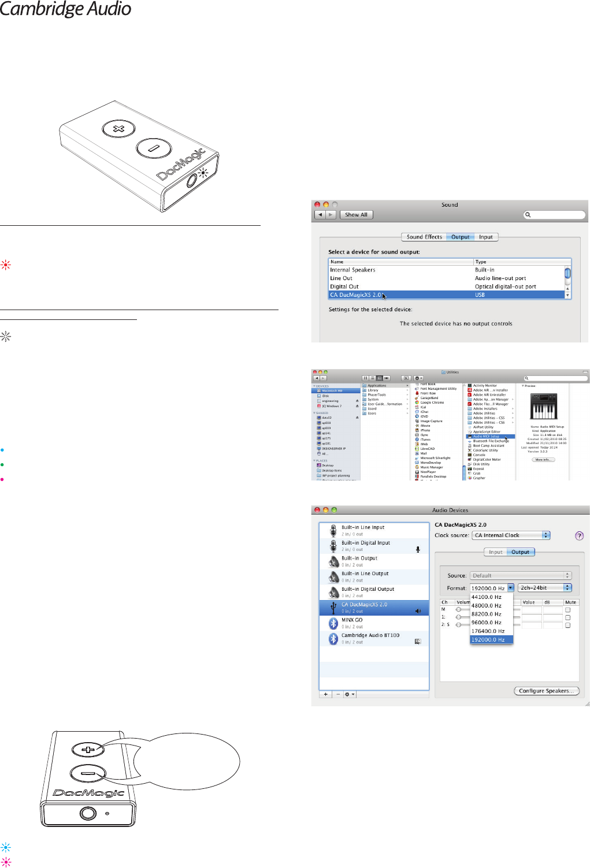Go back in Sound preferences window
The width and height of the screenshot is (590, 868).
click(320, 215)
